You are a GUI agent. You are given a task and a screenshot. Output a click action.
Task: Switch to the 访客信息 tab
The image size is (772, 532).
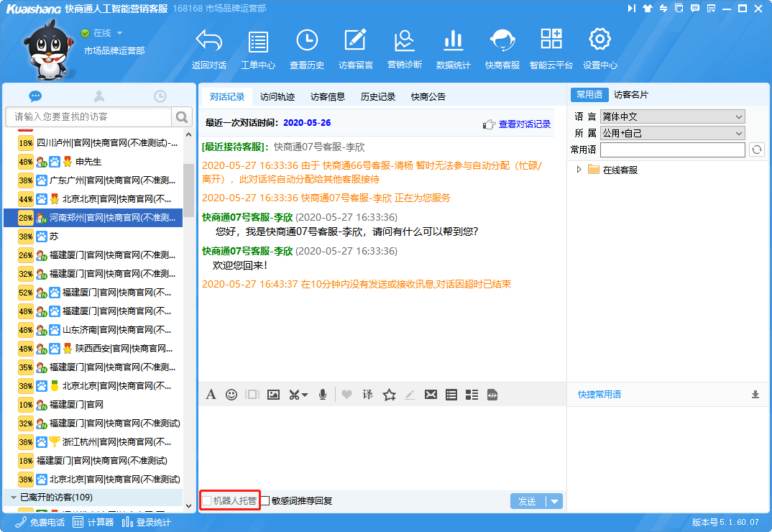tap(327, 96)
